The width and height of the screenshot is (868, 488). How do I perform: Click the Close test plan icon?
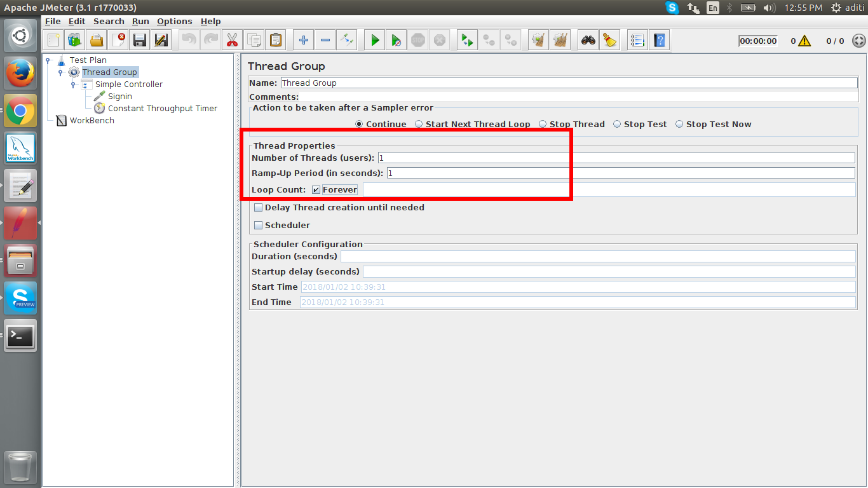click(x=118, y=41)
